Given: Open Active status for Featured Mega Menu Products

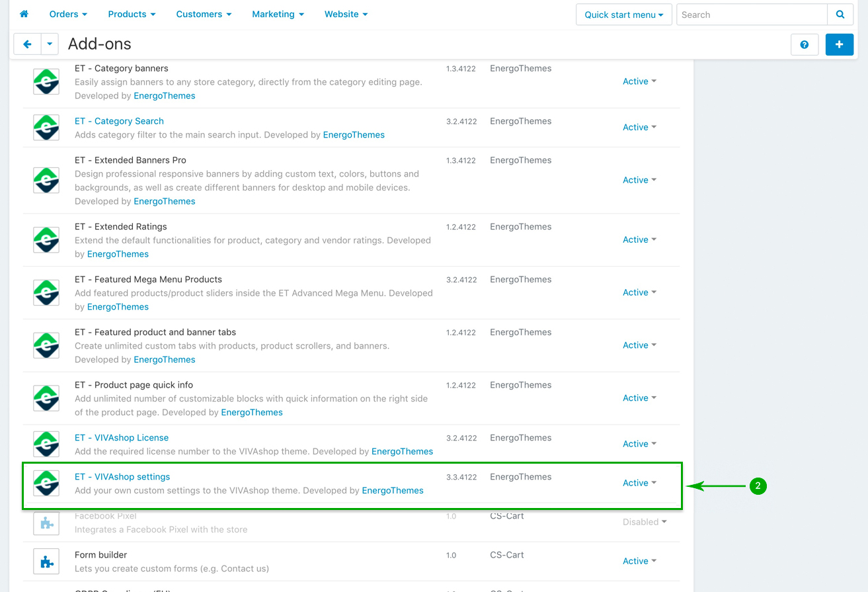Looking at the screenshot, I should [639, 292].
